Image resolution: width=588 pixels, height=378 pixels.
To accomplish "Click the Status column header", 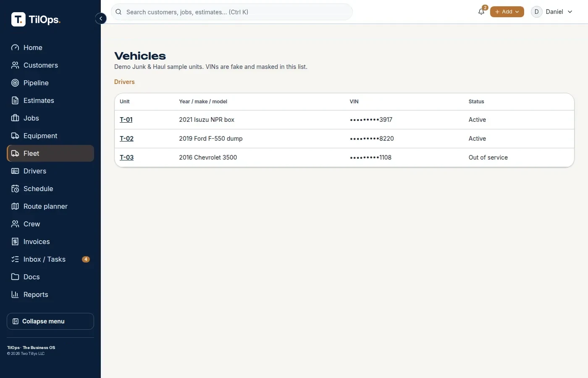I will click(476, 102).
